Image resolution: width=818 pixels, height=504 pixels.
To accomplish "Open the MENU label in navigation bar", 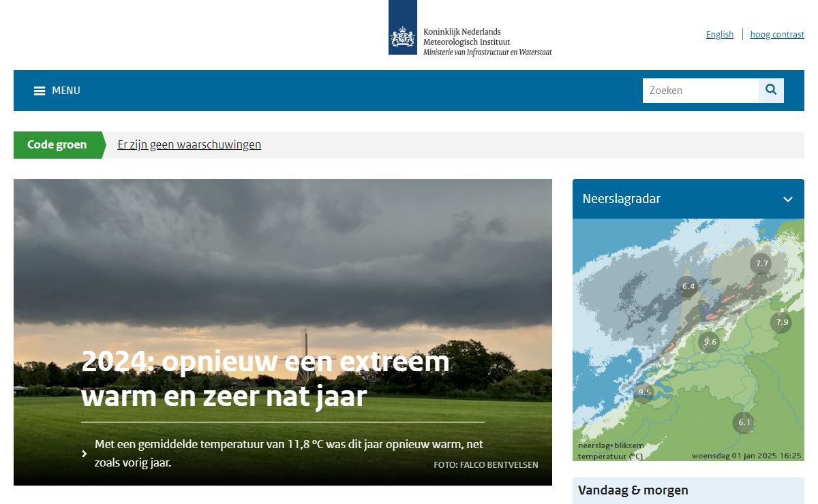I will pos(66,91).
